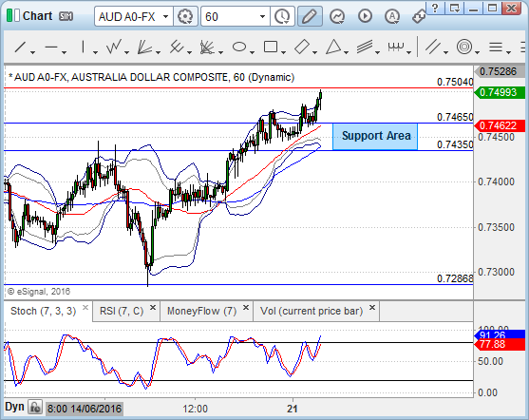Click the 0.74650 line label
529x420 pixels.
(x=455, y=117)
